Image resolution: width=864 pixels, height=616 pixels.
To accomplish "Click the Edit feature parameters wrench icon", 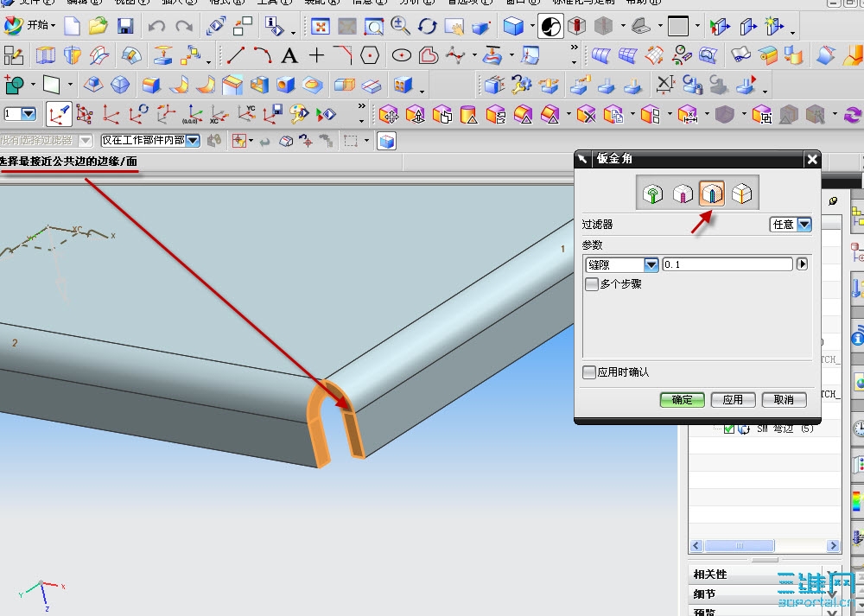I will tap(521, 85).
